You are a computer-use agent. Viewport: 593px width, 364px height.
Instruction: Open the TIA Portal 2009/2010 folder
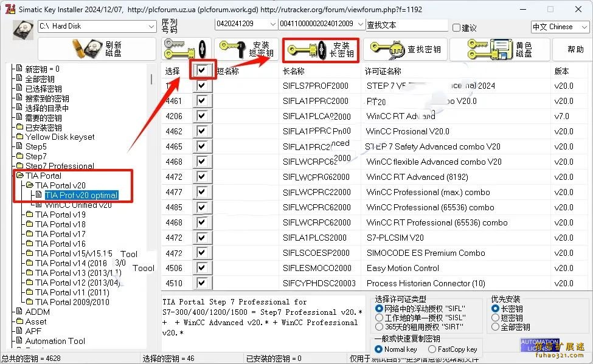click(x=72, y=302)
